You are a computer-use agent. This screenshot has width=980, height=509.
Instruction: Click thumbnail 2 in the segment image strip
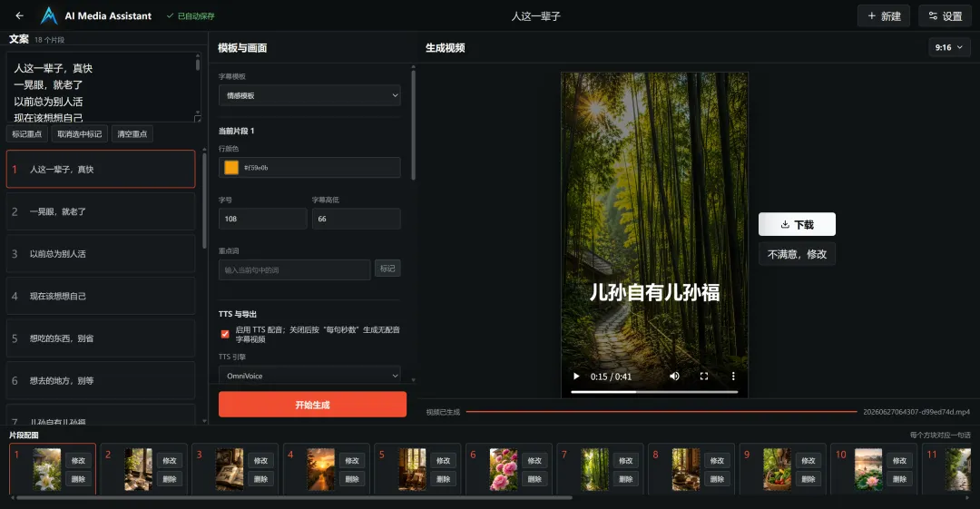click(138, 469)
